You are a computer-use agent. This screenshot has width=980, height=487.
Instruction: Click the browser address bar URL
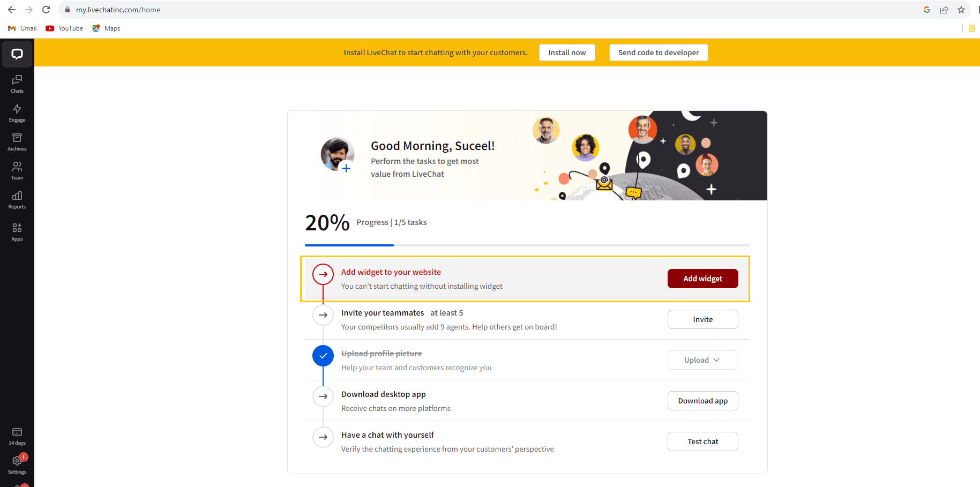118,10
